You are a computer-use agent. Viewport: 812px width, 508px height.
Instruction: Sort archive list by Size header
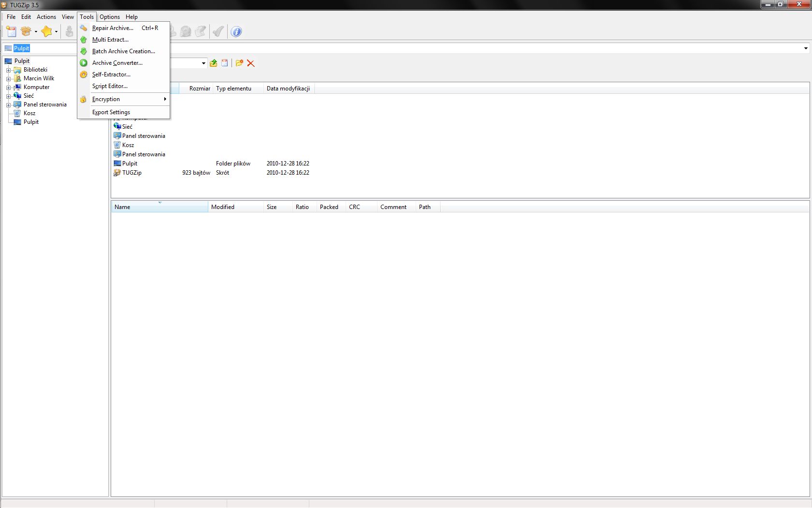pos(278,207)
